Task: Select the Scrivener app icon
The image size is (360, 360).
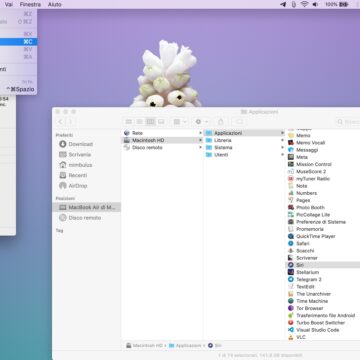Action: [291, 258]
